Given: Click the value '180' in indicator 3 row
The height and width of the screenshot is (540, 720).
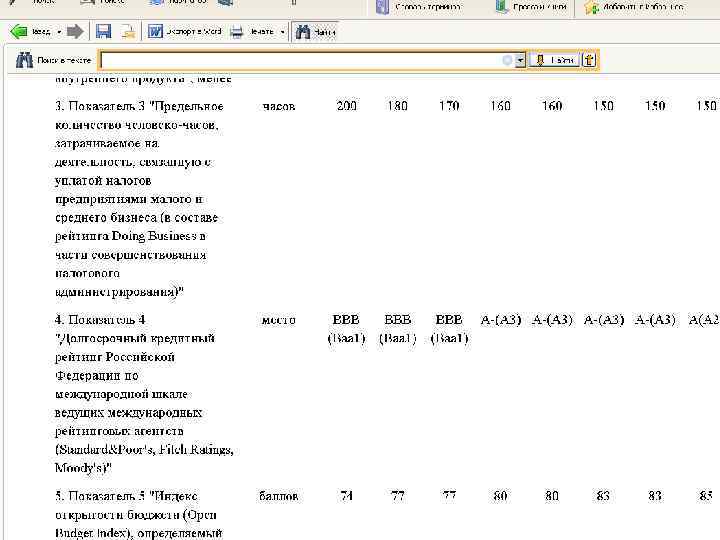Looking at the screenshot, I should [x=398, y=106].
